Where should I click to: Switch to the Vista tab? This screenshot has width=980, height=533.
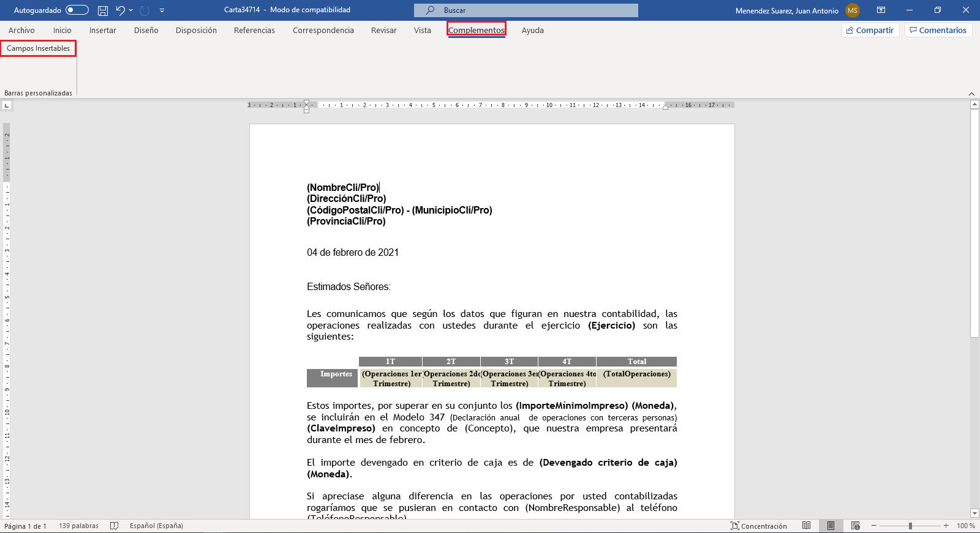[x=422, y=30]
